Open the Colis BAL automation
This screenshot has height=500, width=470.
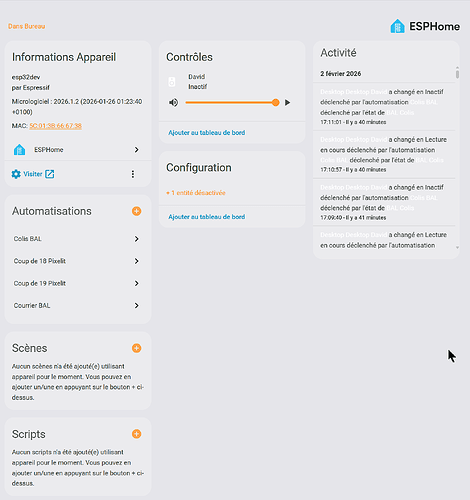pyautogui.click(x=76, y=239)
